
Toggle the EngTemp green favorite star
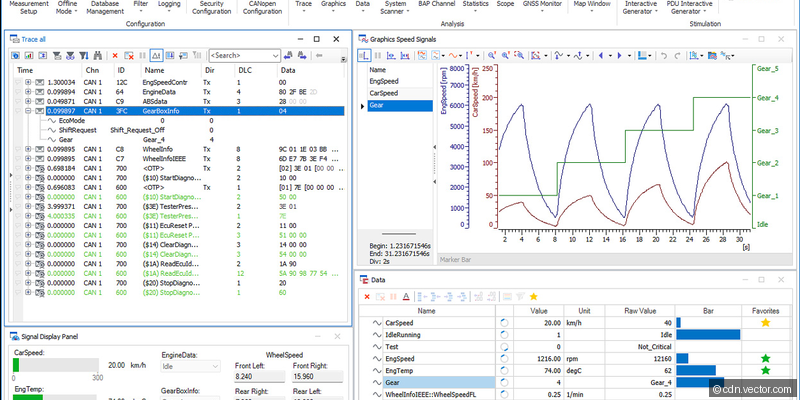tap(765, 370)
